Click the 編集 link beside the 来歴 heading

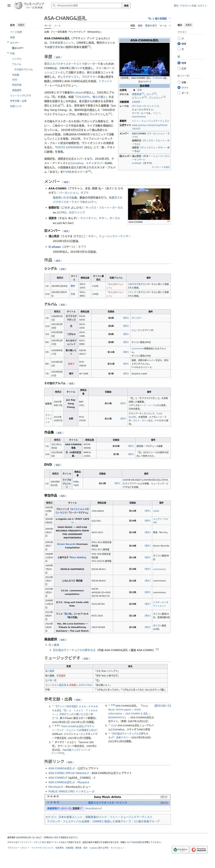pyautogui.click(x=58, y=57)
